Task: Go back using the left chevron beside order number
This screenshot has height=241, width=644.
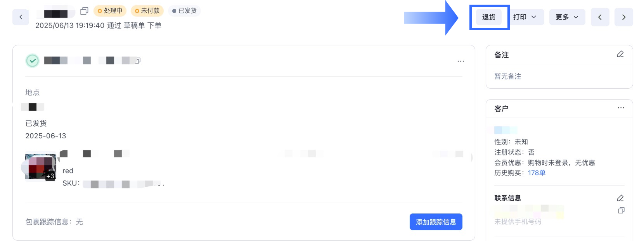Action: [21, 17]
